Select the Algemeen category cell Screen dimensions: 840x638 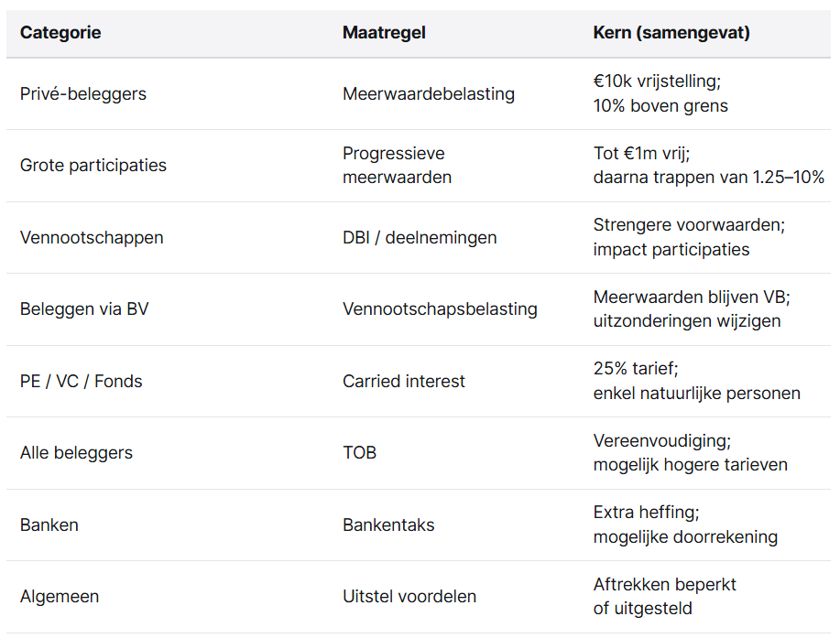[x=60, y=597]
